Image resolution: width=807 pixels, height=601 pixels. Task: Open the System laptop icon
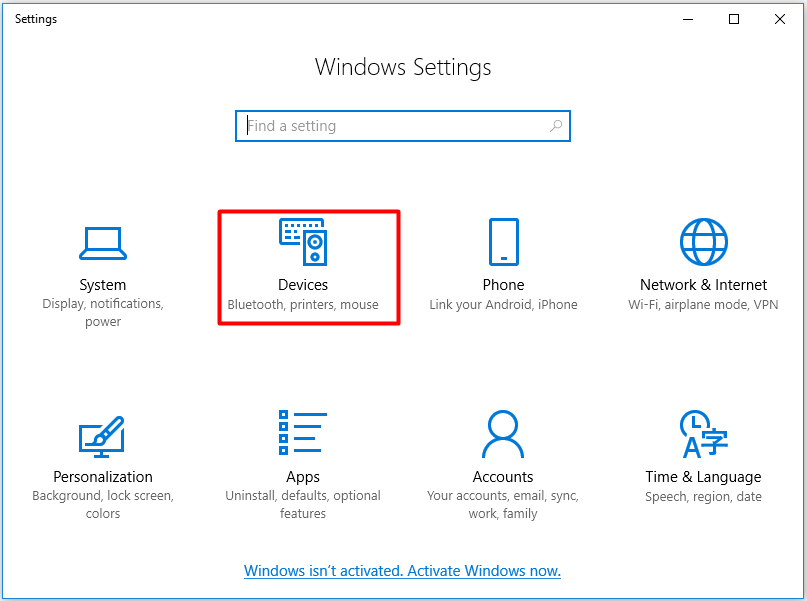tap(103, 243)
